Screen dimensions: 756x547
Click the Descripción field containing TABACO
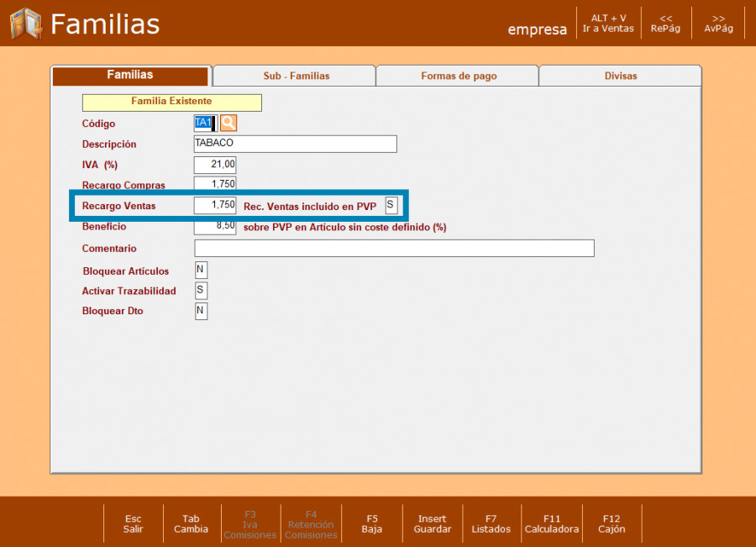(295, 144)
